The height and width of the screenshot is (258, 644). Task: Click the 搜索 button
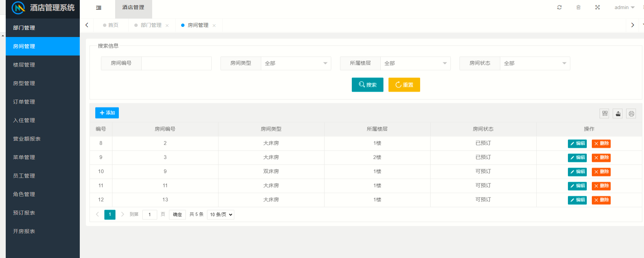(368, 85)
